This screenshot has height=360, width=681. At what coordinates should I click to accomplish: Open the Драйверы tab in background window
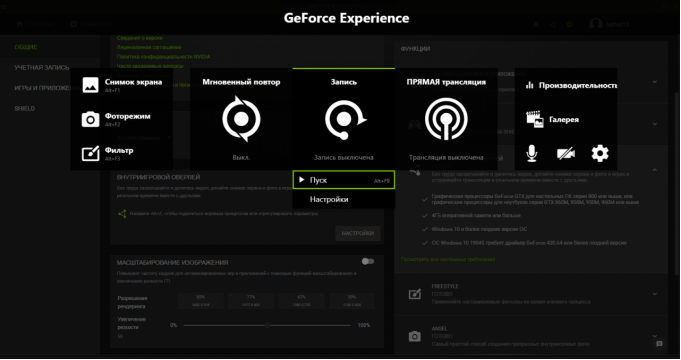(x=92, y=24)
